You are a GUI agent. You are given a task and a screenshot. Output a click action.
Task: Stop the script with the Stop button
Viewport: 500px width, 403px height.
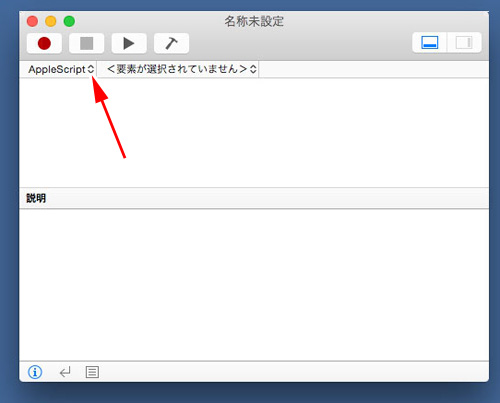tap(87, 43)
